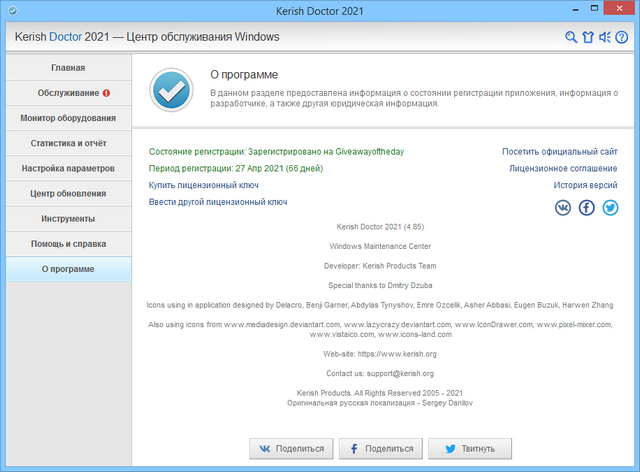Open Посетить официальный сайт link

click(560, 152)
